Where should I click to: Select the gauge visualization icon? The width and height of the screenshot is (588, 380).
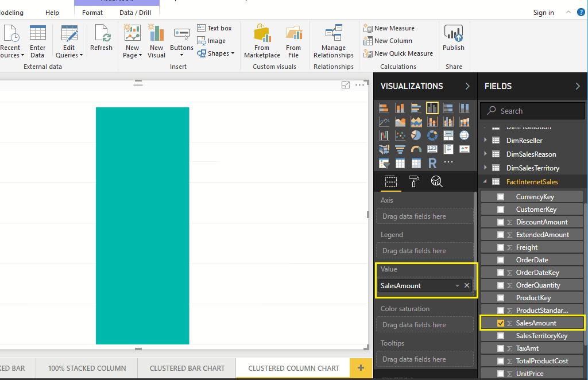[416, 149]
